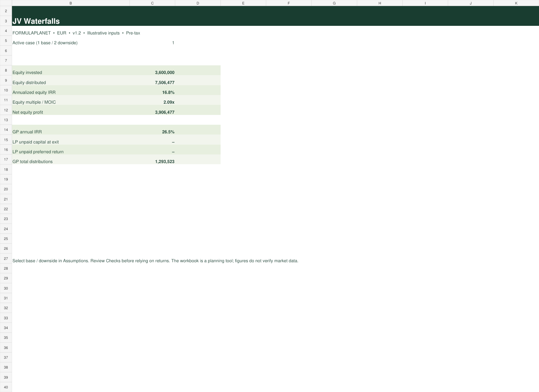Select row 14 header
539x392 pixels.
tap(6, 130)
